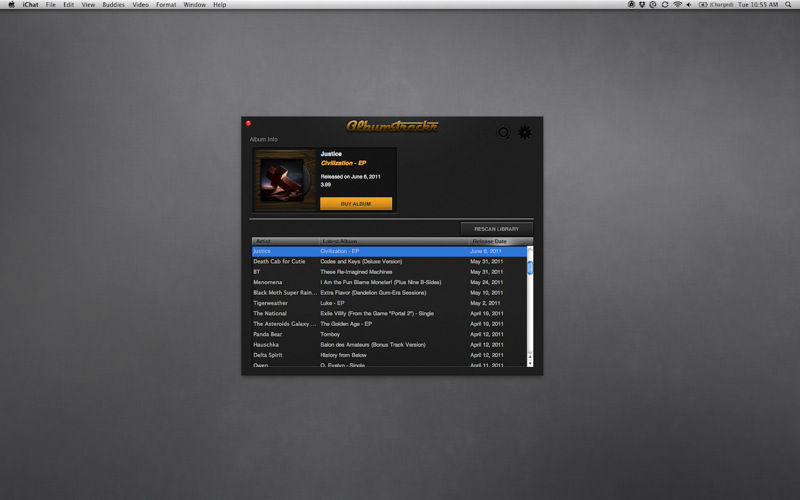Click album title Luke - EP
800x500 pixels.
click(x=332, y=303)
